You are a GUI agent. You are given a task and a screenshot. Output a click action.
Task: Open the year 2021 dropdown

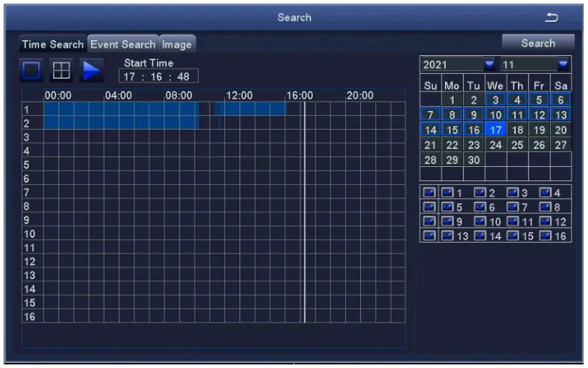coord(489,64)
